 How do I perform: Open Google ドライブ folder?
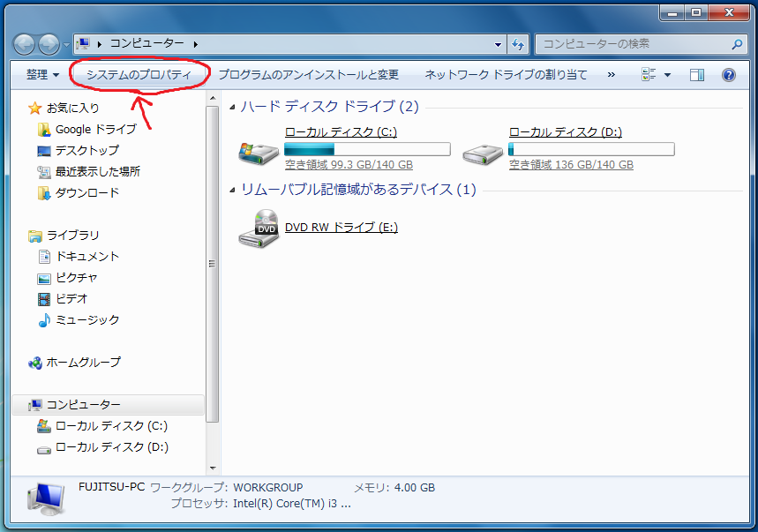point(95,129)
